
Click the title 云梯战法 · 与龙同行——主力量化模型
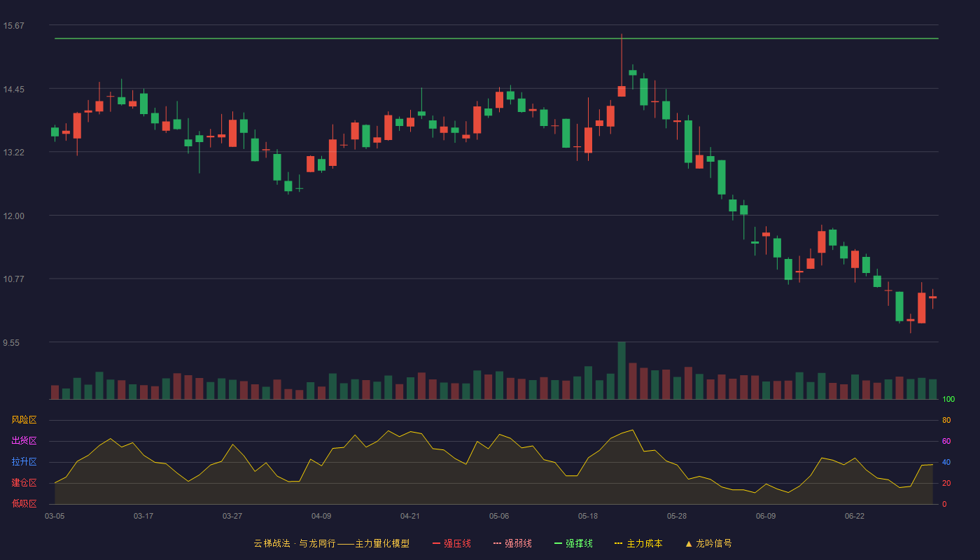coord(332,543)
